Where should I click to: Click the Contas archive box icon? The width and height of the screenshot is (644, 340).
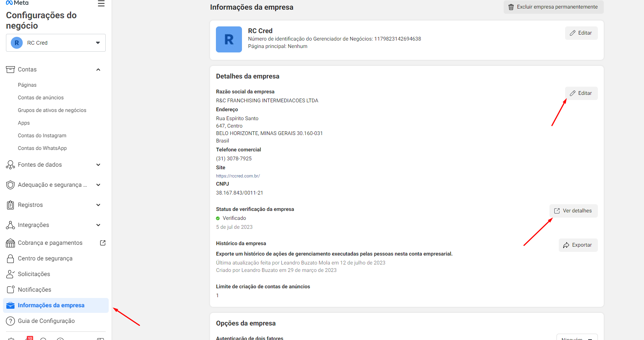(x=10, y=70)
